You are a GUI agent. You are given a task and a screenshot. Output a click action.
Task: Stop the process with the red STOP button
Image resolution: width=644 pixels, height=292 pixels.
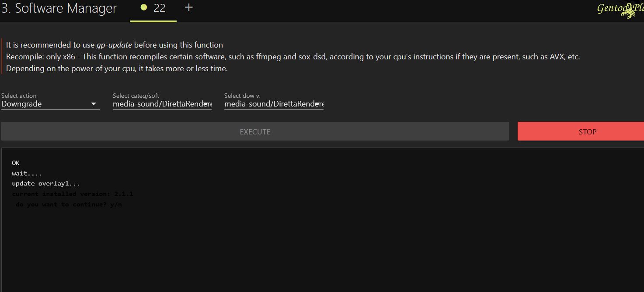tap(581, 131)
